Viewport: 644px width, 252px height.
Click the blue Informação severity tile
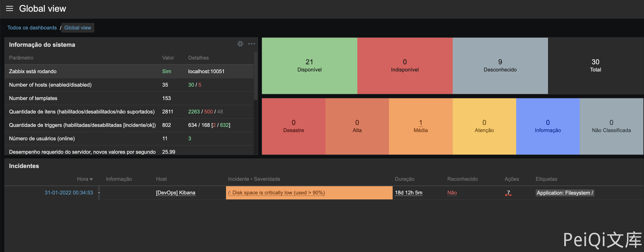coord(548,126)
